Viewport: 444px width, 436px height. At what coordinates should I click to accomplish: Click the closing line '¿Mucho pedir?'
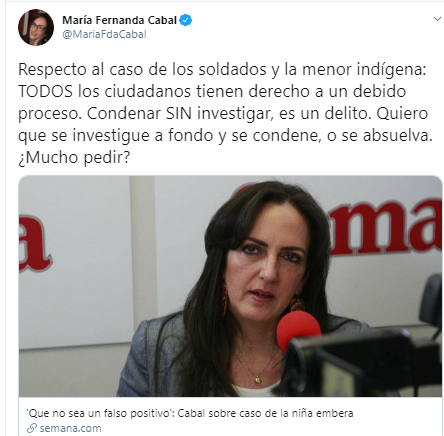pyautogui.click(x=74, y=157)
